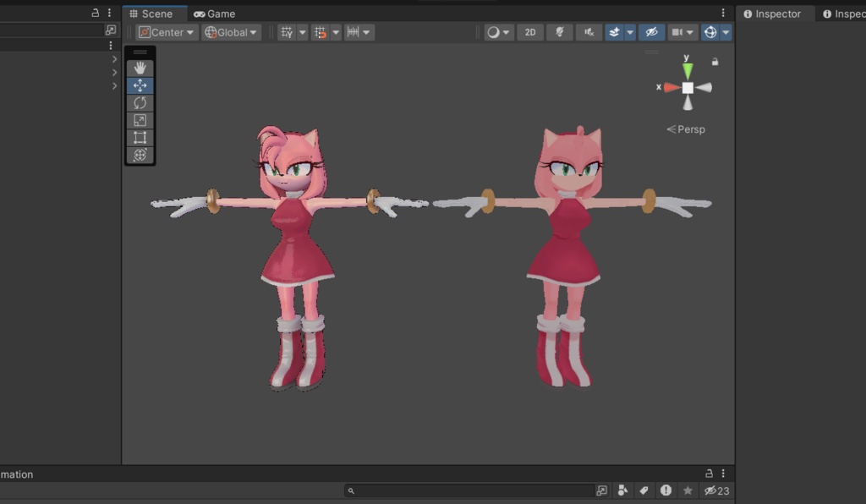Image resolution: width=866 pixels, height=504 pixels.
Task: Open the Center pivot mode dropdown
Action: click(166, 31)
